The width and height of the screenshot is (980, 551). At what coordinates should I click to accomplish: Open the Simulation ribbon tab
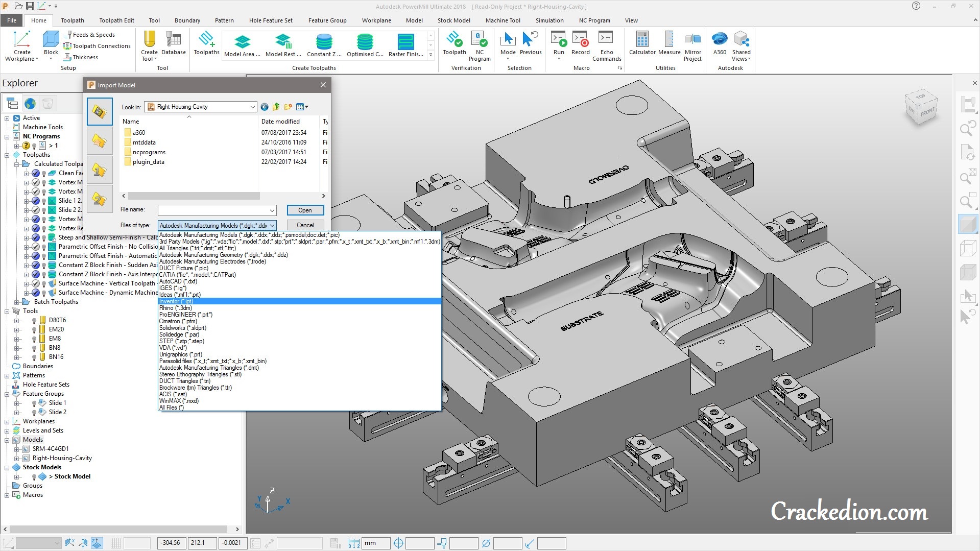(x=549, y=20)
